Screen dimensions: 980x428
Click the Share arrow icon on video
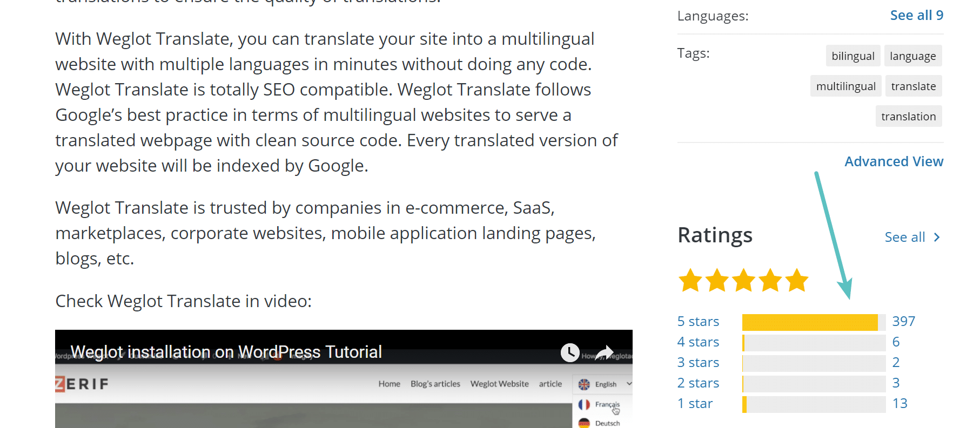point(605,352)
